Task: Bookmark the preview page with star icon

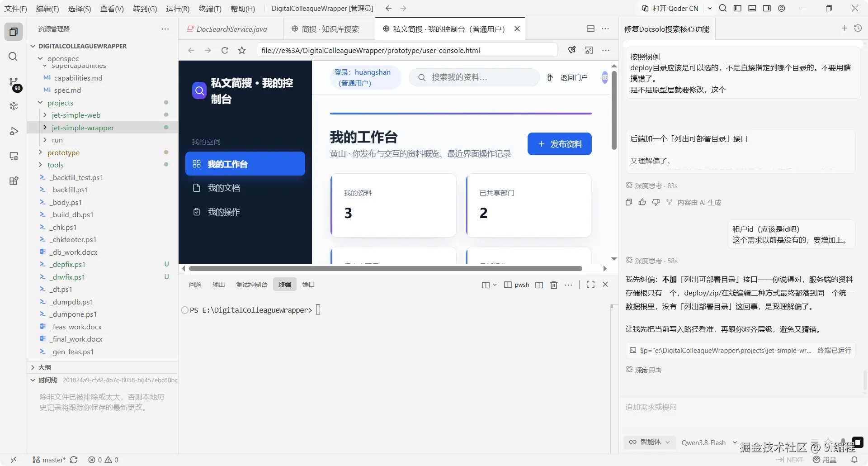Action: point(242,50)
